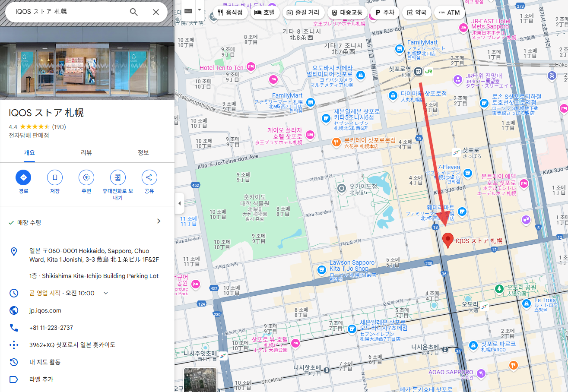Click the 다이마루 삿포로점 shopping marker
The image size is (568, 392).
coord(393,95)
